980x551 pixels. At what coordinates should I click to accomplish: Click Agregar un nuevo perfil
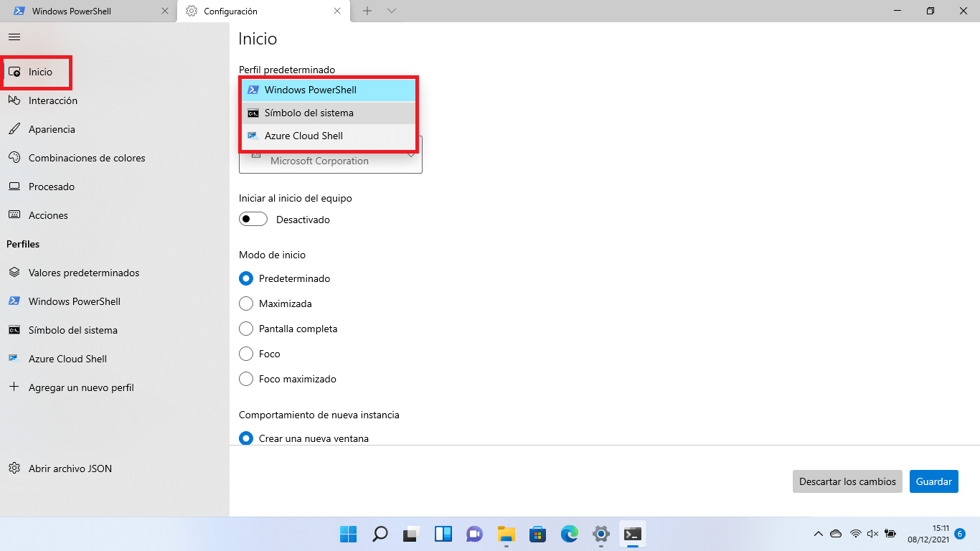click(115, 387)
